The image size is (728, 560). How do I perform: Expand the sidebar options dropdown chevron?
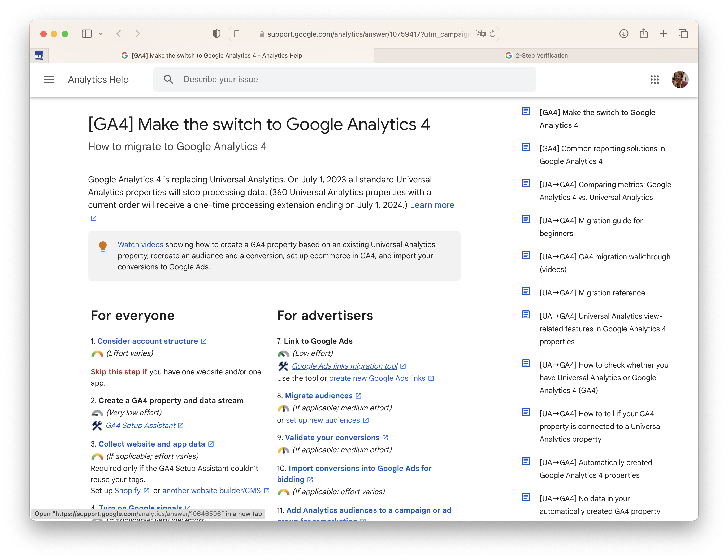(101, 34)
